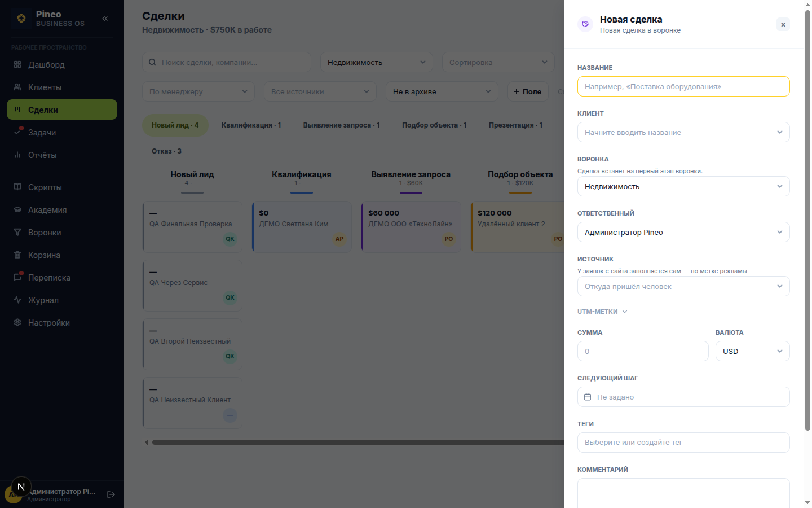Open the Ответственный dropdown
Image resolution: width=812 pixels, height=508 pixels.
point(683,232)
